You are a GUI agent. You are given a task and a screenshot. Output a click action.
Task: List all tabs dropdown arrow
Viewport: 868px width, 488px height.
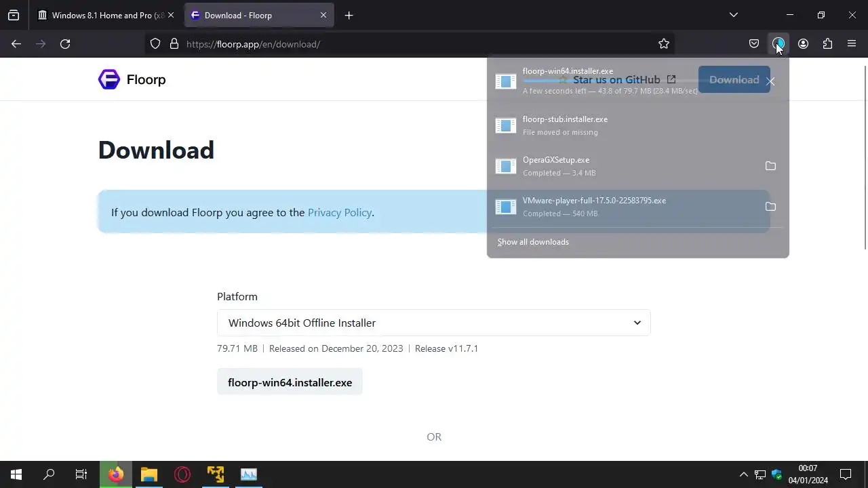click(x=733, y=15)
